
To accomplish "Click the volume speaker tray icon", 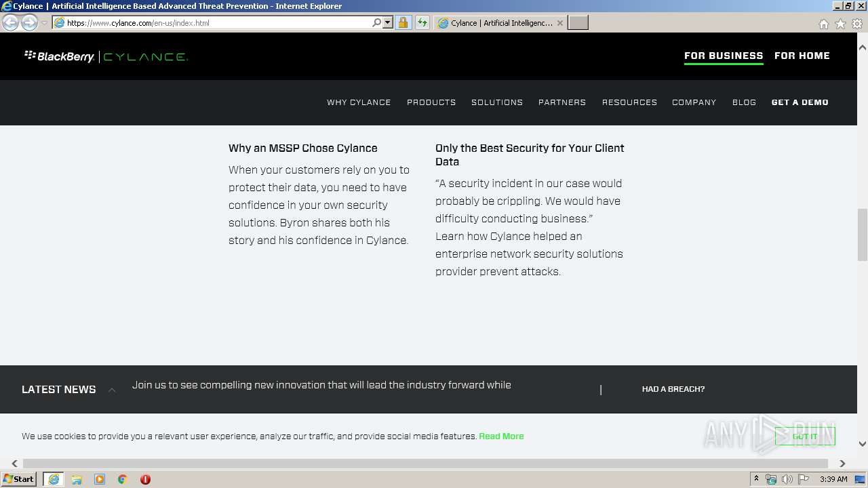I will point(787,479).
